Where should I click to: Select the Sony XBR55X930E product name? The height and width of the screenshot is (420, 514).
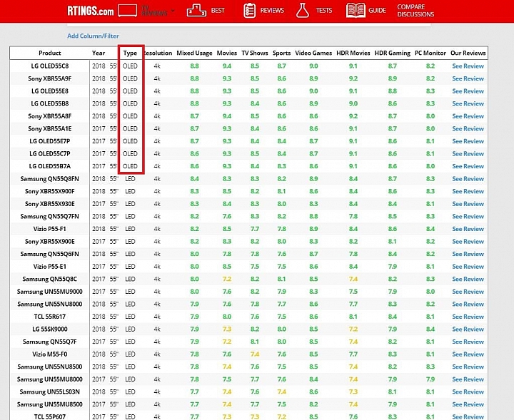[x=50, y=204]
